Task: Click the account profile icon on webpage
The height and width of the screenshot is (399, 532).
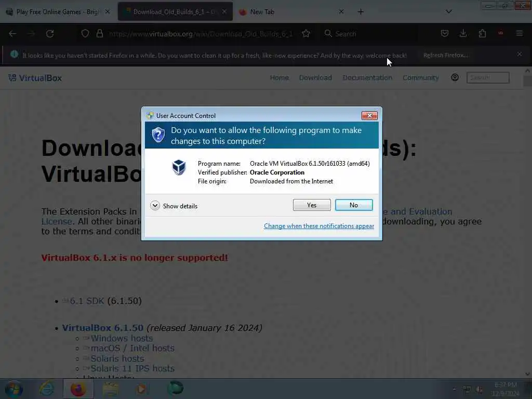Action: tap(455, 77)
